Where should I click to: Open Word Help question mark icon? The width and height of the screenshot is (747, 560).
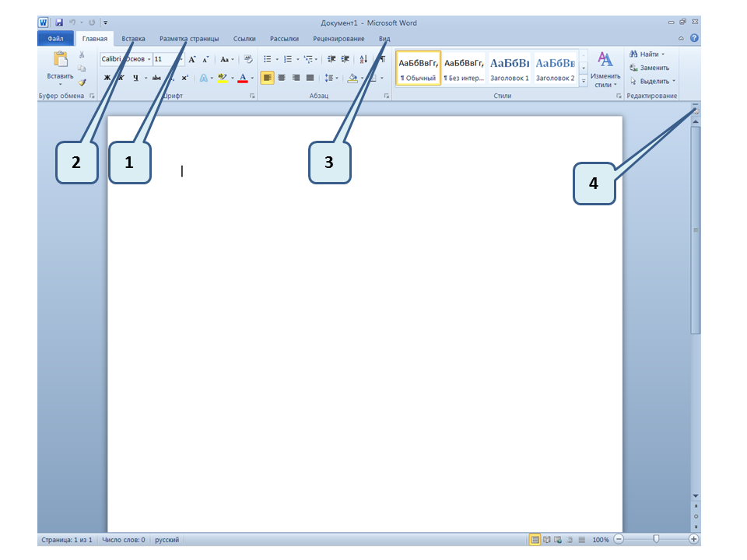coord(693,38)
